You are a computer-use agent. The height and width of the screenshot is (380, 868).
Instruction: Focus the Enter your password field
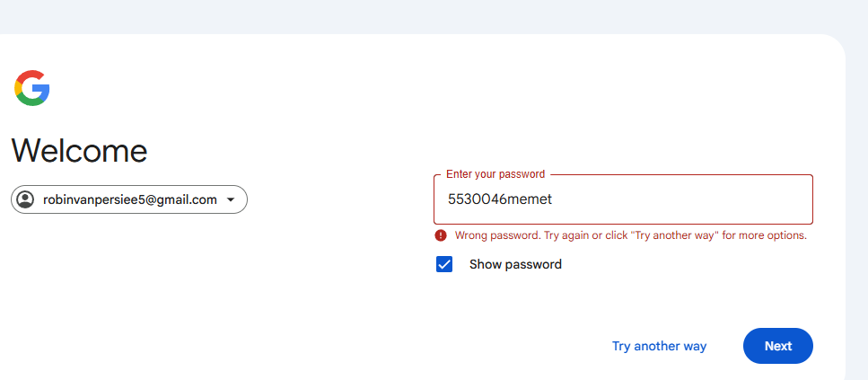point(623,199)
